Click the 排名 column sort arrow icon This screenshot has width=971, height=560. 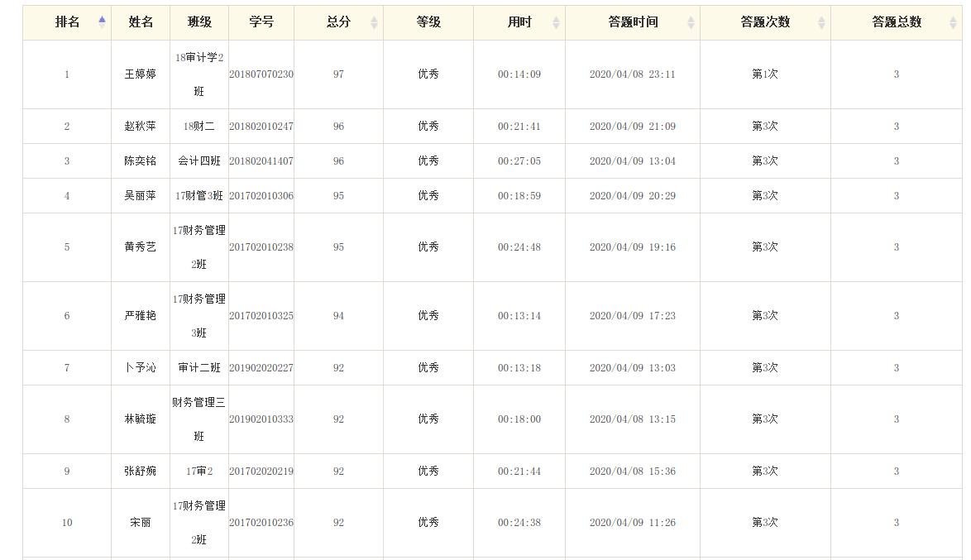click(x=102, y=22)
